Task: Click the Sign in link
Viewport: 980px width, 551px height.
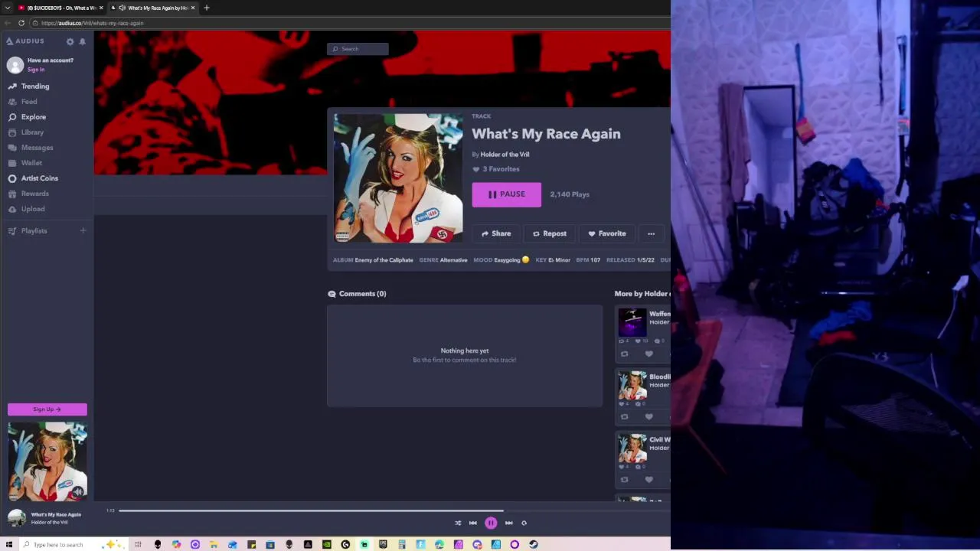Action: pyautogui.click(x=36, y=70)
